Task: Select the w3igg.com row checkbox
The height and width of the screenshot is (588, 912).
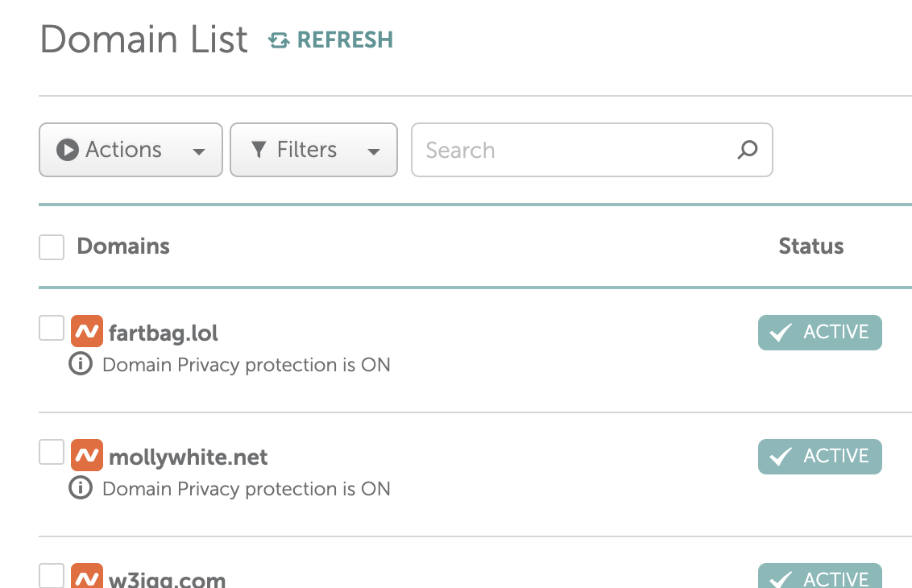Action: tap(52, 575)
